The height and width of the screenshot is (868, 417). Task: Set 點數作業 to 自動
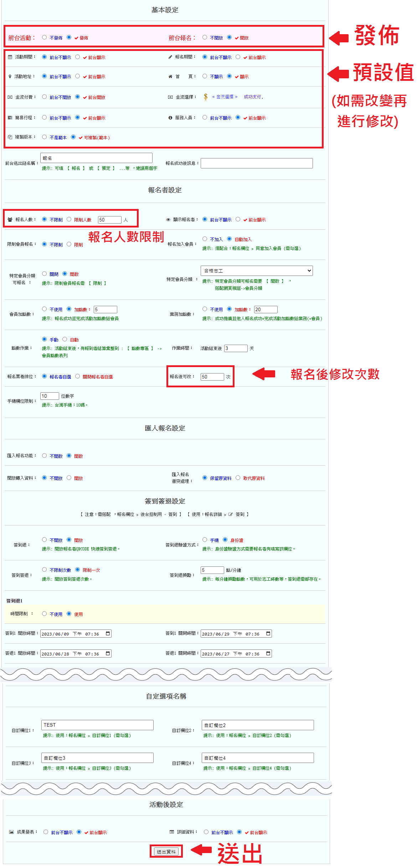(65, 339)
